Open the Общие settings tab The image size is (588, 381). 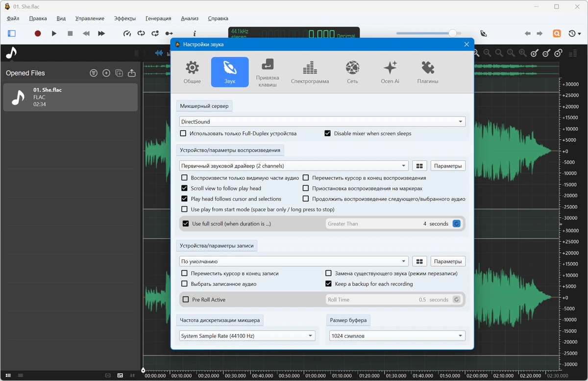[x=192, y=73]
